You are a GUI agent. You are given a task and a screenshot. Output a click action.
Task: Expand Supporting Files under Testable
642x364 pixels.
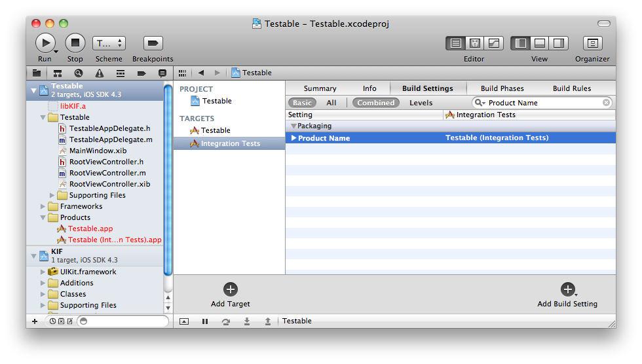click(52, 196)
